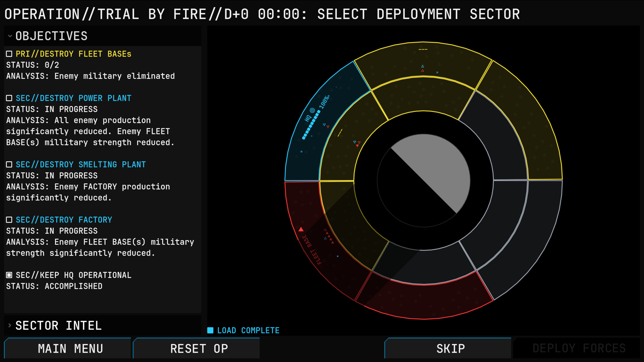644x362 pixels.
Task: Click the yellow dash marker in inner-left sector
Action: coord(340,133)
